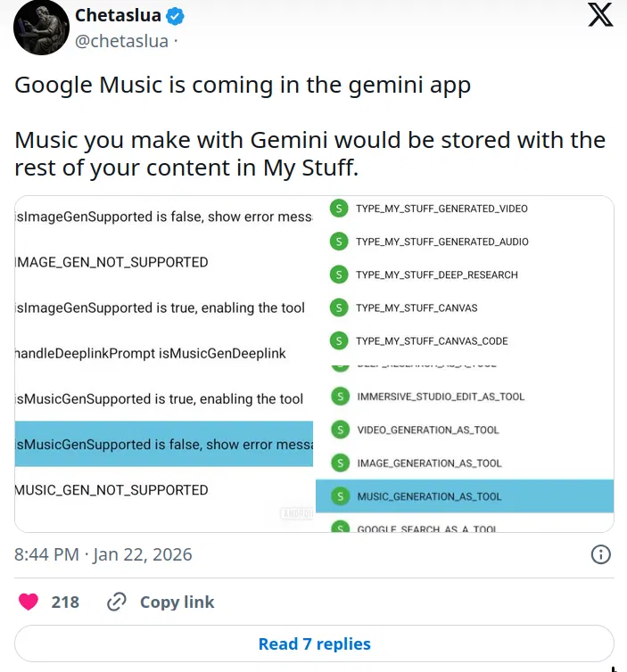Click green icon beside TYPE_MY_STUFF_DEEP_RESEARCH
Image resolution: width=627 pixels, height=672 pixels.
click(x=339, y=275)
